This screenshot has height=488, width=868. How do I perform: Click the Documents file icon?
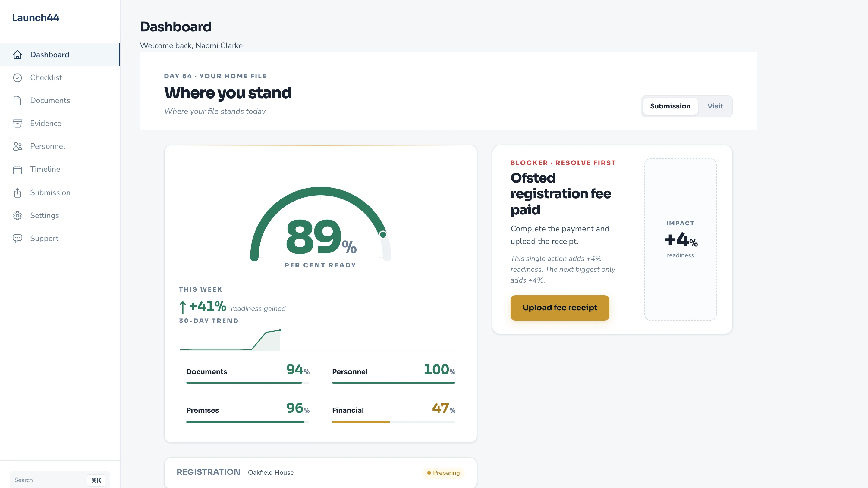coord(17,100)
